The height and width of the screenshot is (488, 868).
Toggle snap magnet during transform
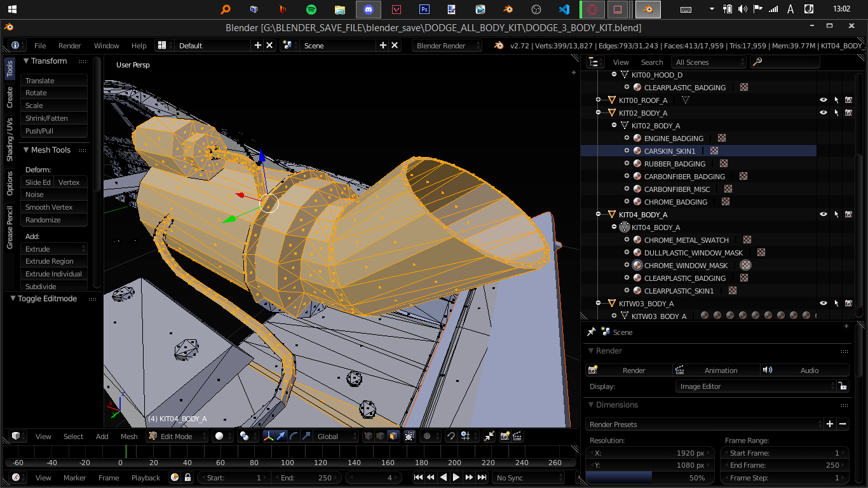point(451,436)
